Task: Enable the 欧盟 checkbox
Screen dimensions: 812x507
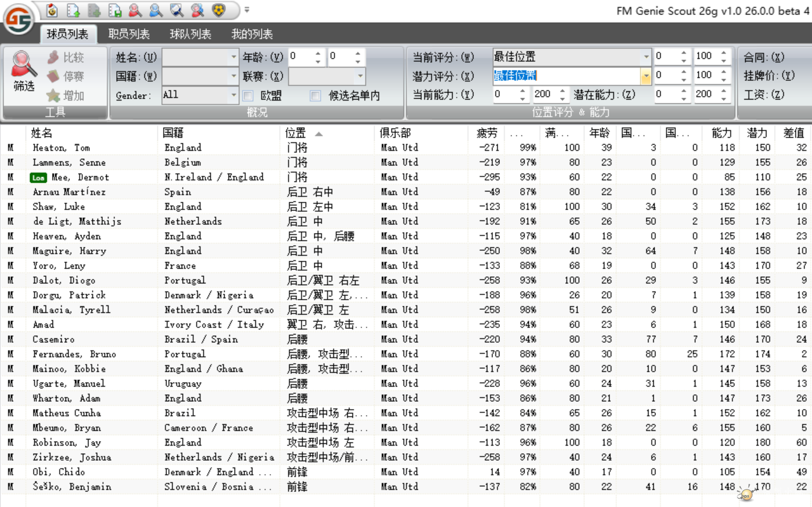Action: [x=249, y=95]
